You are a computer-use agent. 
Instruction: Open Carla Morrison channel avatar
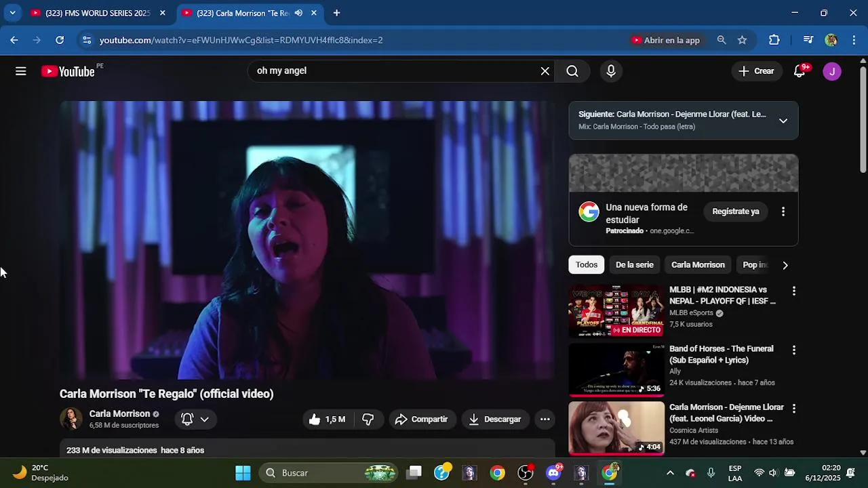[x=71, y=420]
